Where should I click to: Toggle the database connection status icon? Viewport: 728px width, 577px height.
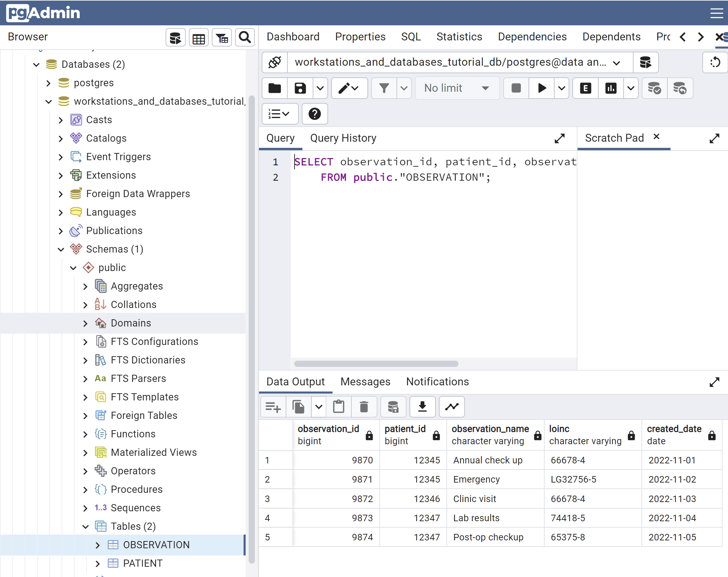click(275, 62)
